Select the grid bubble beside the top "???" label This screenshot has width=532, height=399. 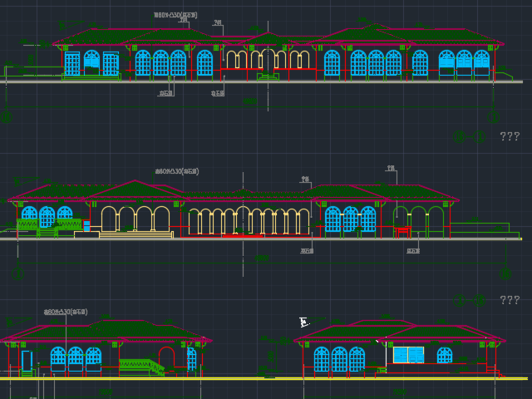(x=479, y=136)
